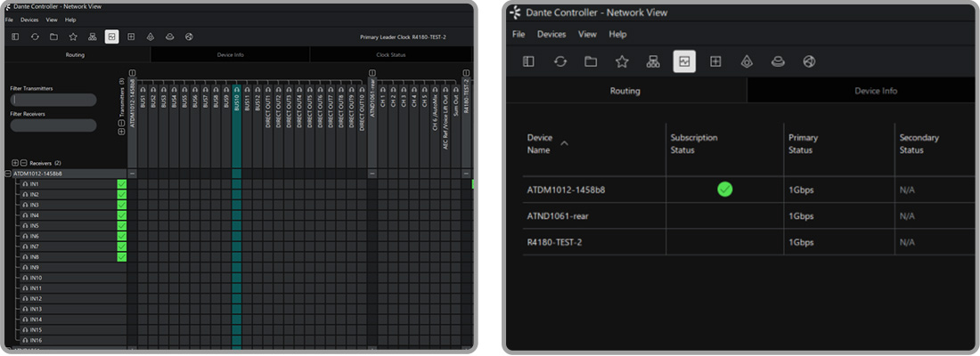Screen dimensions: 980x356
Task: Click the highlighted chart icon in the routing grid window
Action: coord(112,36)
